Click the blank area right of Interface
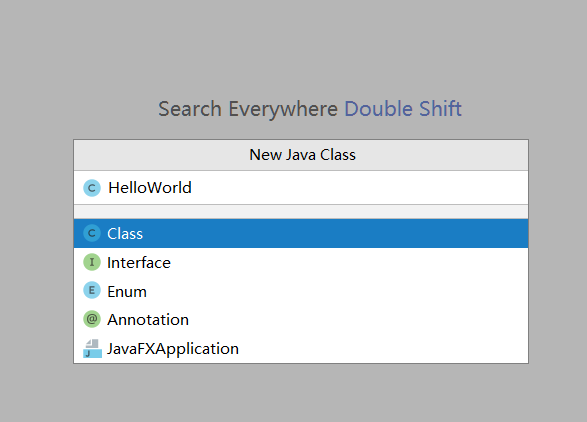This screenshot has height=422, width=587. 348,262
